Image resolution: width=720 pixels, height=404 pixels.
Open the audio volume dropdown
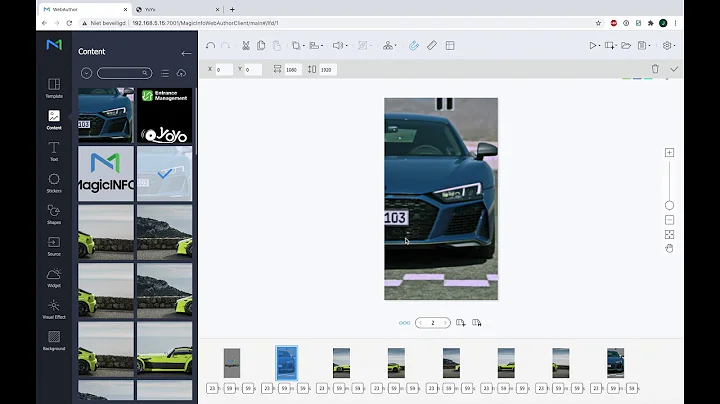340,45
